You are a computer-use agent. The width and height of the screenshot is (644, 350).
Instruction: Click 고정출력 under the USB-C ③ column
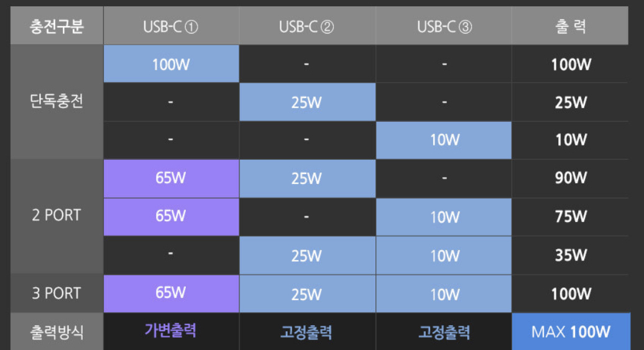tap(444, 331)
